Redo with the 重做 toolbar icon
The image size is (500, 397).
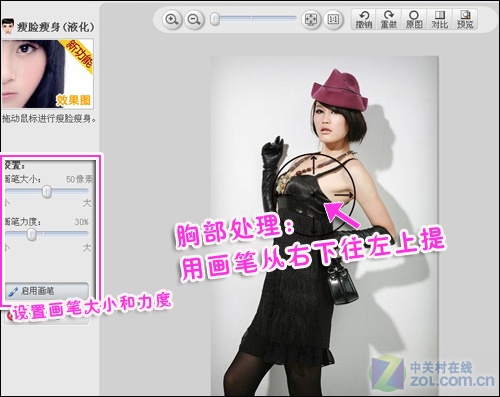[x=389, y=19]
